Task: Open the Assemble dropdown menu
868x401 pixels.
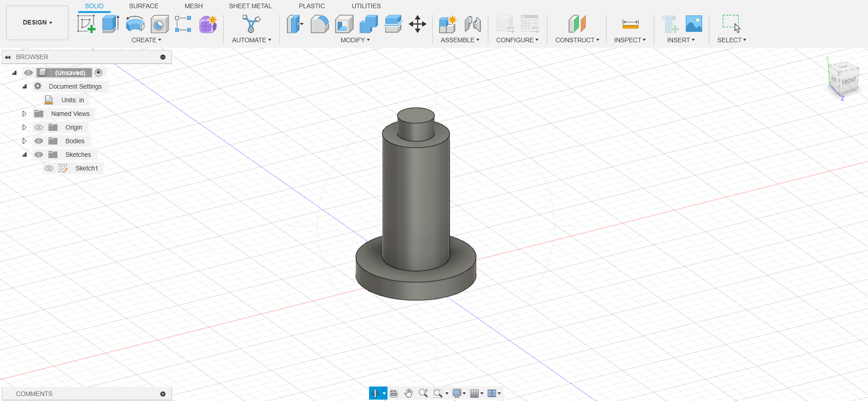Action: click(460, 40)
